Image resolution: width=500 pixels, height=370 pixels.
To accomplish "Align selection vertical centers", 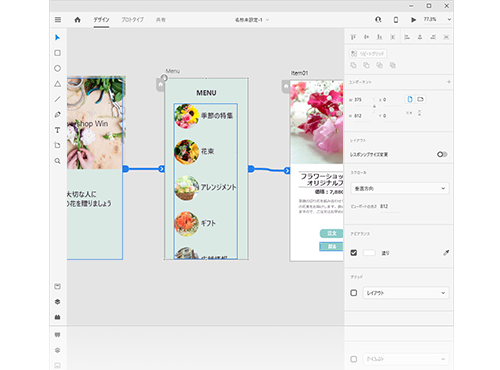I will click(366, 37).
